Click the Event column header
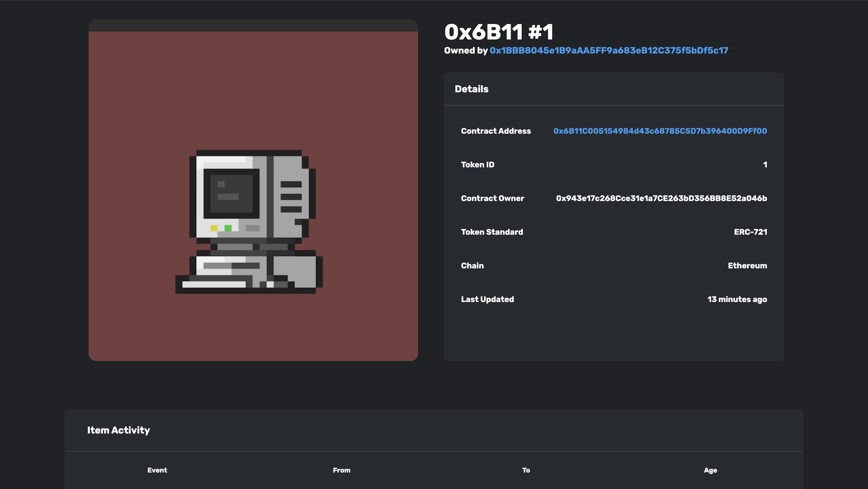 pos(157,470)
